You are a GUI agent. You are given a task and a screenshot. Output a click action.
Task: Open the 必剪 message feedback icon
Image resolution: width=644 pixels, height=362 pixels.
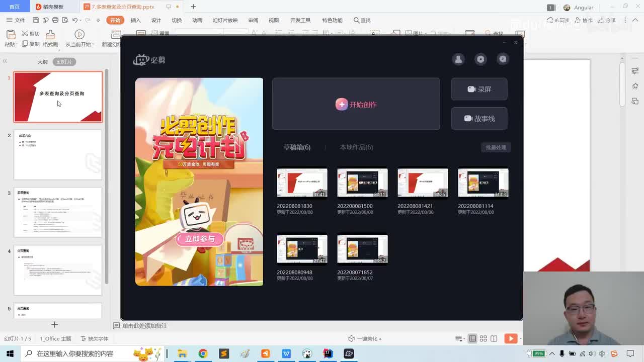[503, 59]
